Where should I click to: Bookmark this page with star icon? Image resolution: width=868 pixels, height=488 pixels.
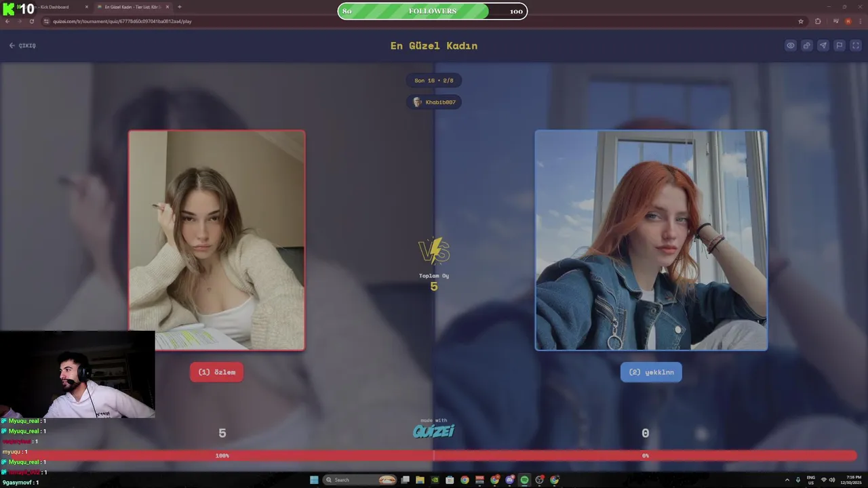click(x=801, y=21)
